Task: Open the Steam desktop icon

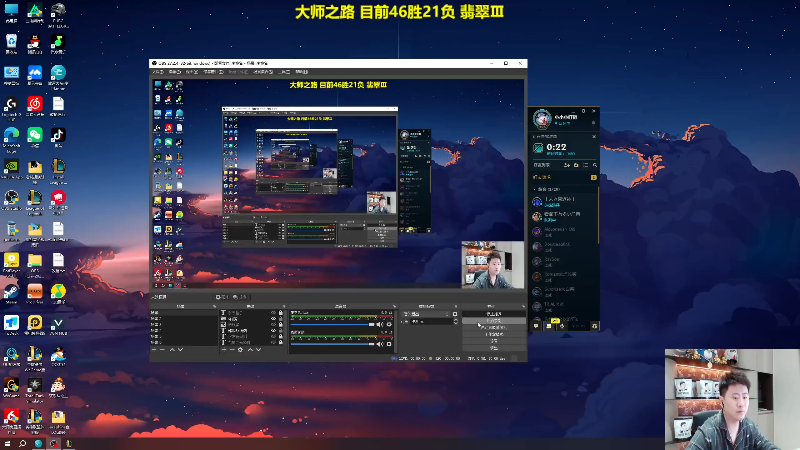Action: click(11, 292)
